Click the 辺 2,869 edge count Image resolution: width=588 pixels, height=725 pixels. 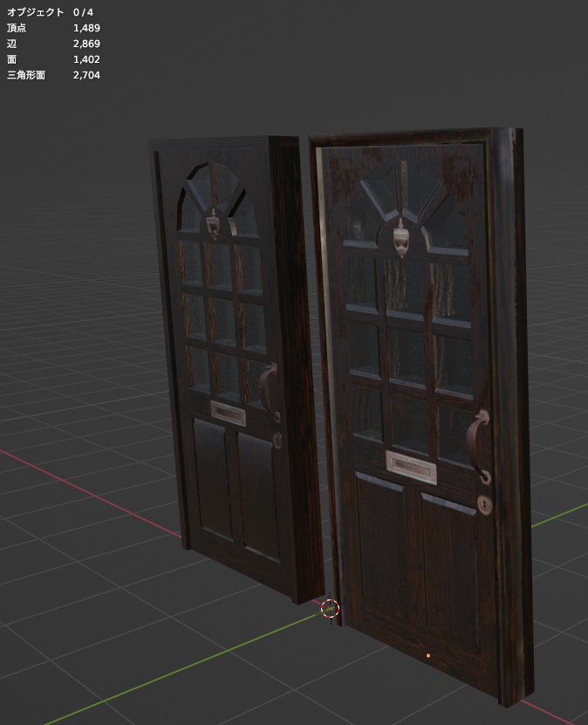tap(53, 44)
